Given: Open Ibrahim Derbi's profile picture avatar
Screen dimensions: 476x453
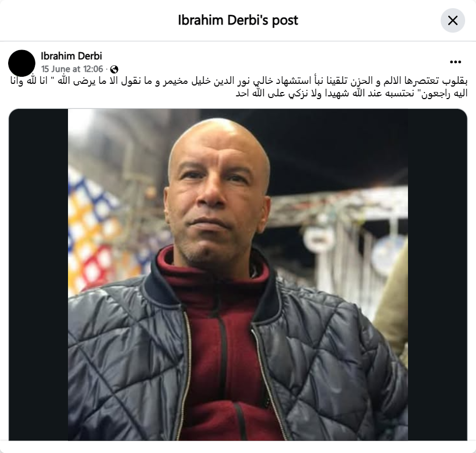Looking at the screenshot, I should tap(22, 63).
